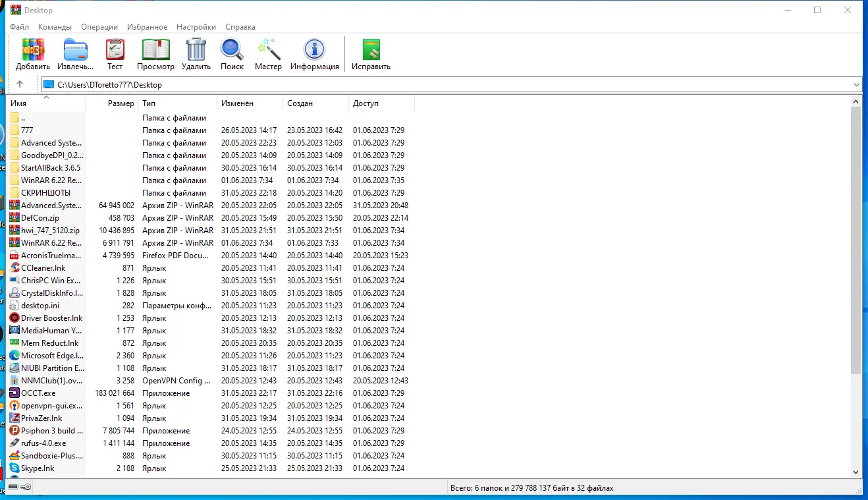Open the Операции menu
Image resolution: width=868 pixels, height=500 pixels.
(x=99, y=27)
